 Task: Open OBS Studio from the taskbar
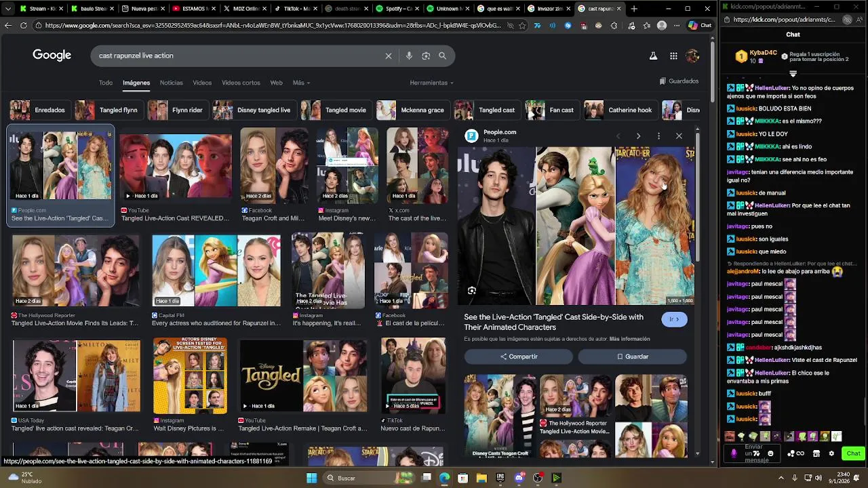pyautogui.click(x=538, y=478)
